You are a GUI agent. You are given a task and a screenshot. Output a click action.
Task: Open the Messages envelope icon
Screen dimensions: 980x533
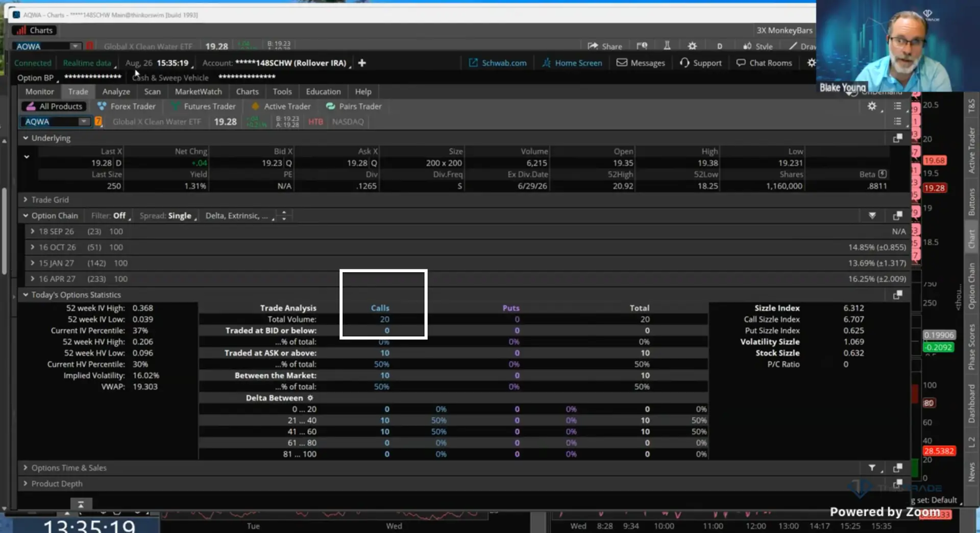622,63
